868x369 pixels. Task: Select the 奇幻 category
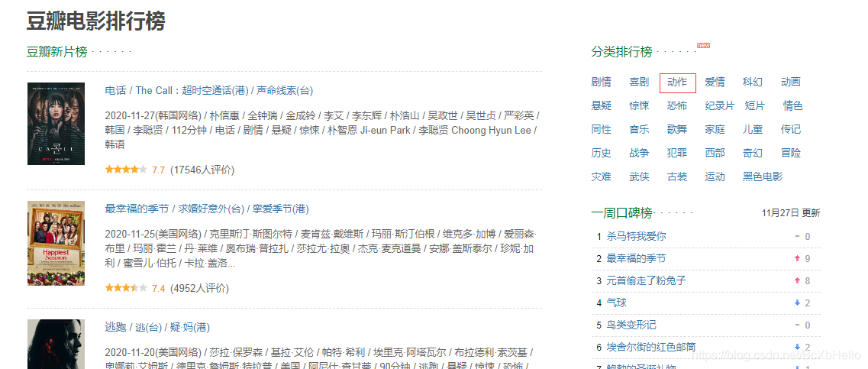click(752, 152)
